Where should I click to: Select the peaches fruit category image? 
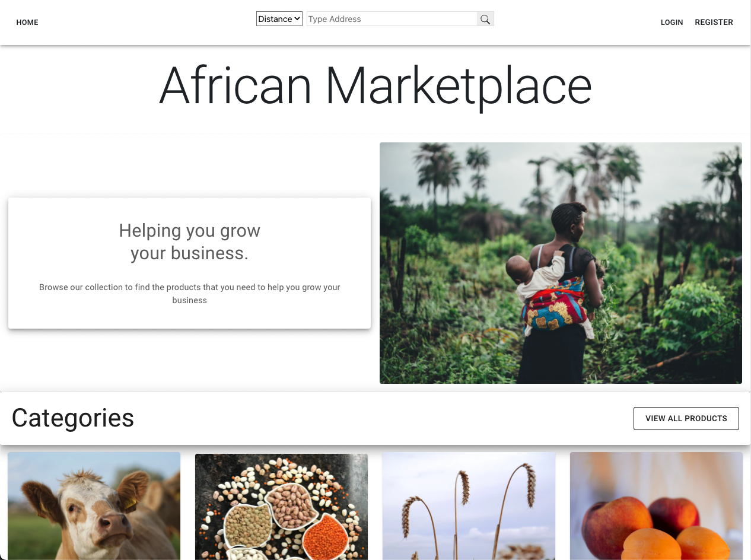pos(656,506)
